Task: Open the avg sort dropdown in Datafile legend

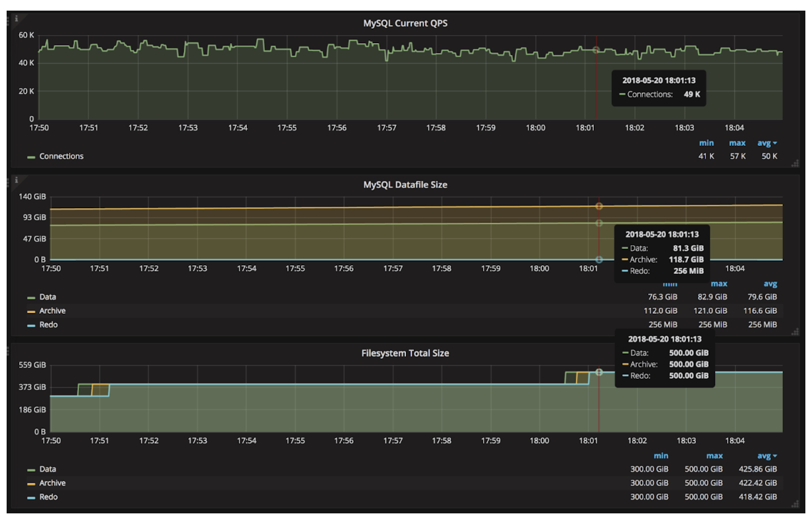Action: click(770, 283)
